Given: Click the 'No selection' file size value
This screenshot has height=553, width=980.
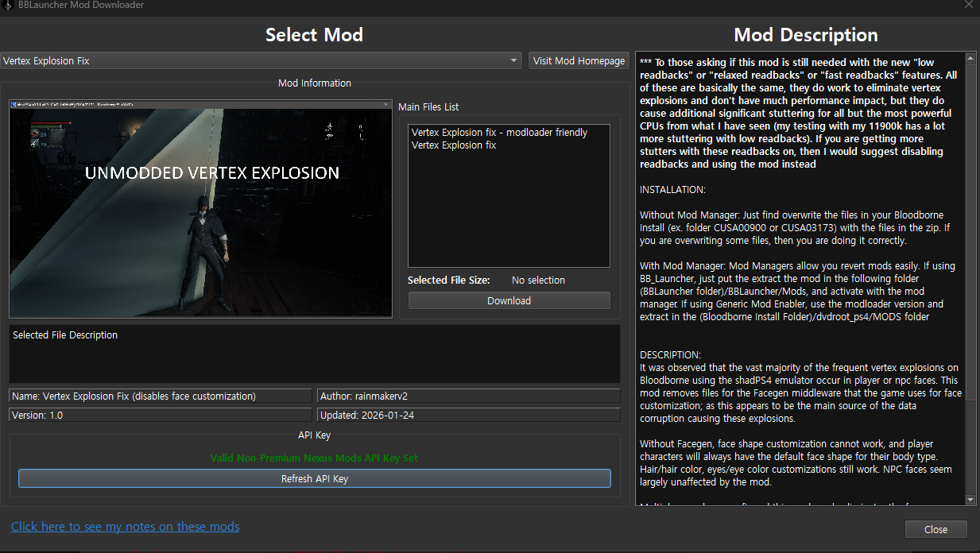Looking at the screenshot, I should click(x=538, y=280).
